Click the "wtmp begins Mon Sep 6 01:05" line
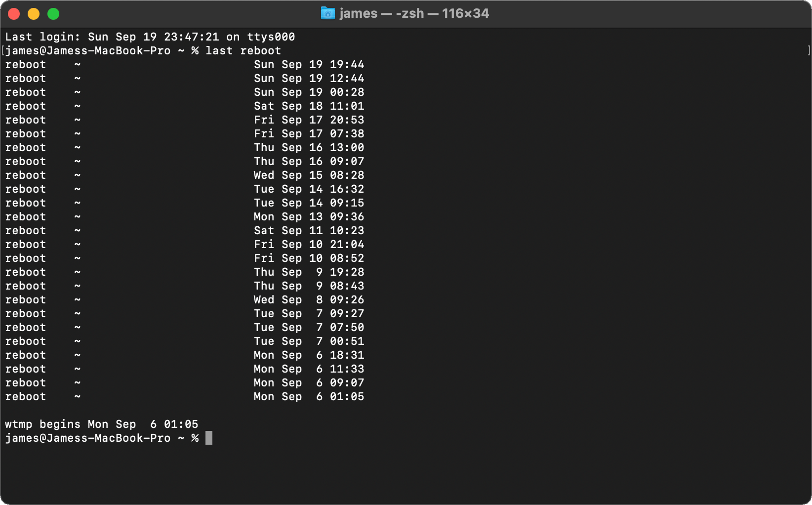Screen dimensions: 812x505 click(x=102, y=424)
